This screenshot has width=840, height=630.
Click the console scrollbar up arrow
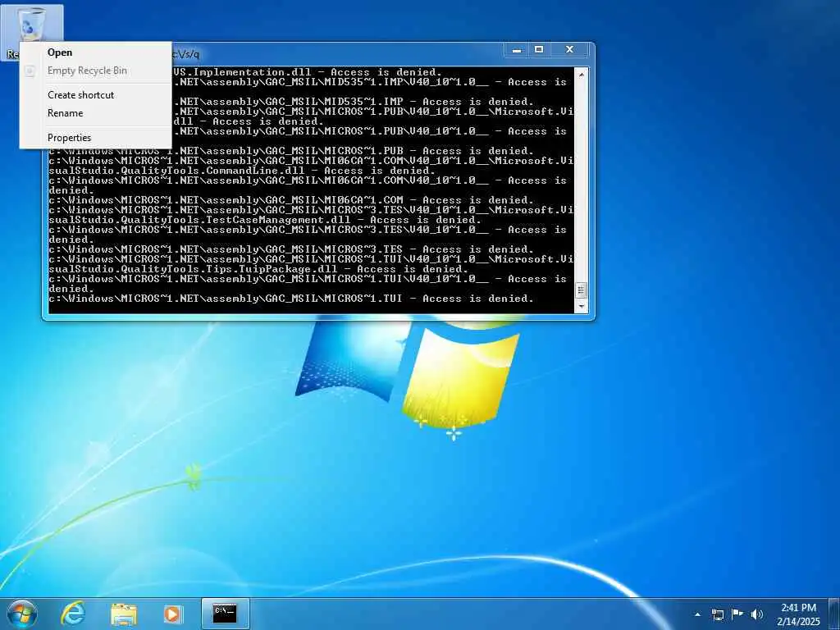pos(582,73)
